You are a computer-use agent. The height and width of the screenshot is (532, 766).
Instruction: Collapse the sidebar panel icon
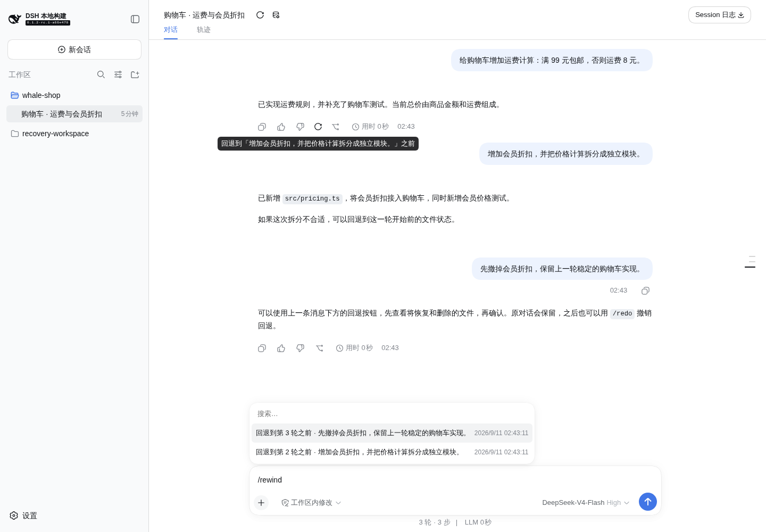click(x=135, y=19)
